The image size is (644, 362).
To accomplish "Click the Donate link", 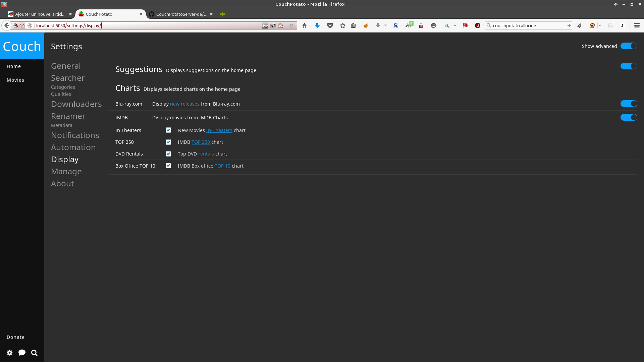I will pos(15,337).
